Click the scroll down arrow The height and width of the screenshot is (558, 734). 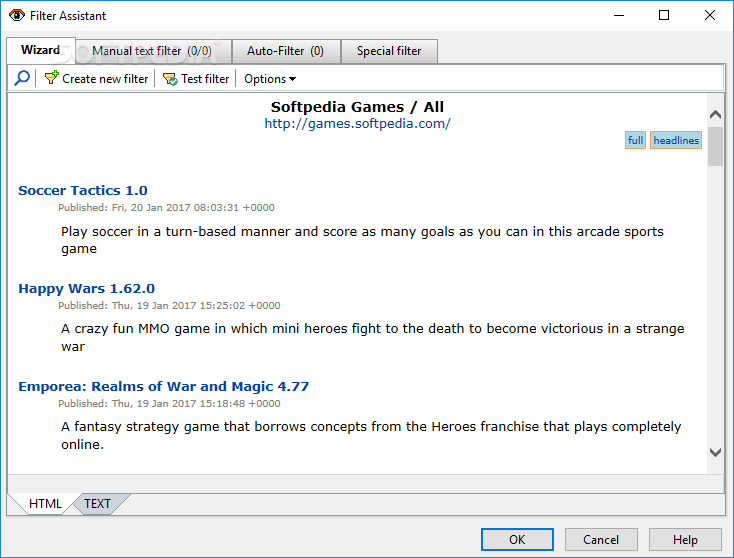coord(715,452)
